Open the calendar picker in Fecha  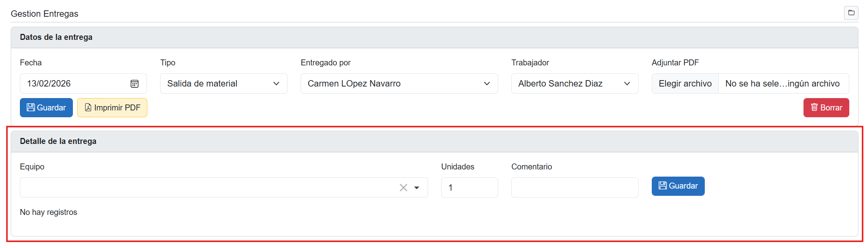coord(135,84)
